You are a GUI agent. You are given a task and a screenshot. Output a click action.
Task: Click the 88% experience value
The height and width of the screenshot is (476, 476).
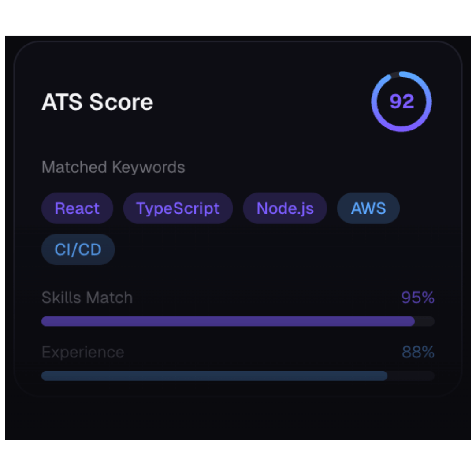(x=418, y=352)
